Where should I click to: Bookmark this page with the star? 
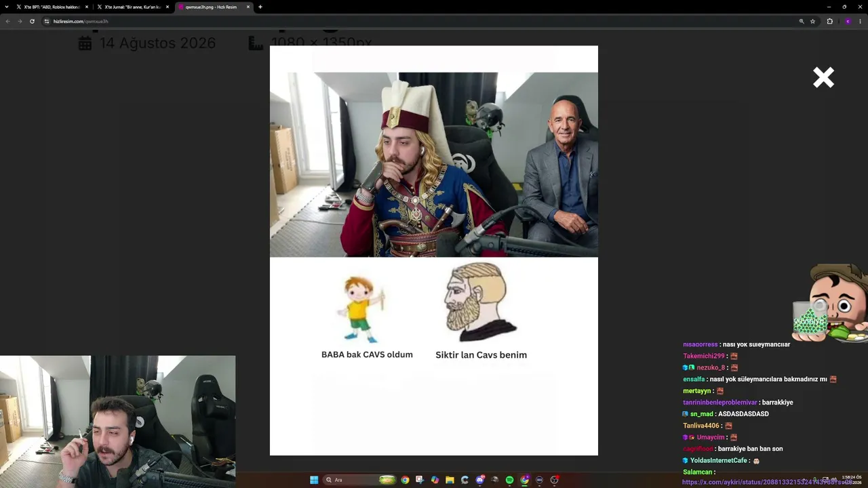pos(812,21)
